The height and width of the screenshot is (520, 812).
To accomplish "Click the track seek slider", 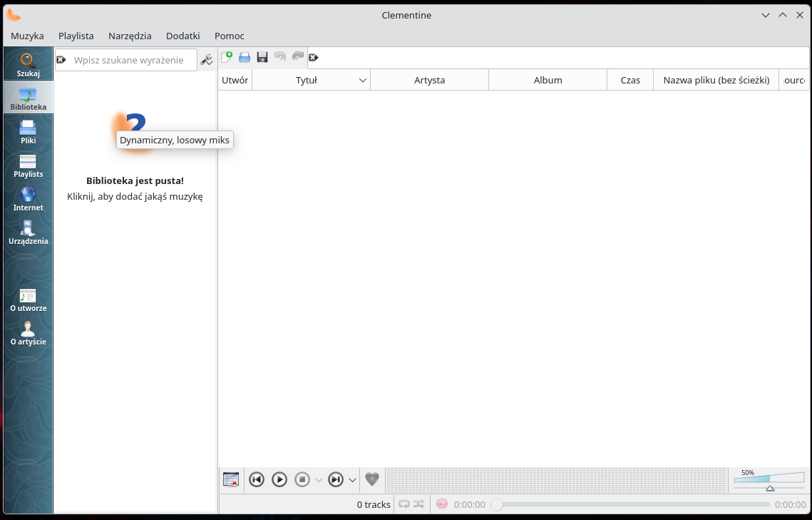I will click(629, 504).
